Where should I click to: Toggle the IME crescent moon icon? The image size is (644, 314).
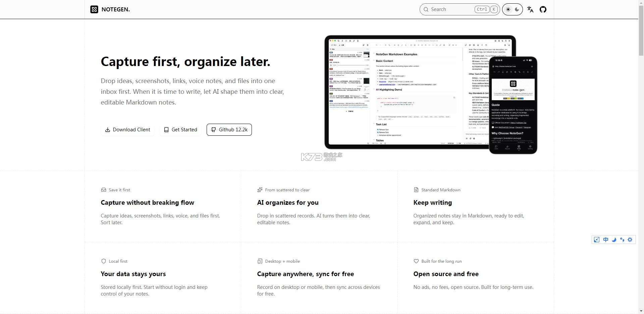614,240
